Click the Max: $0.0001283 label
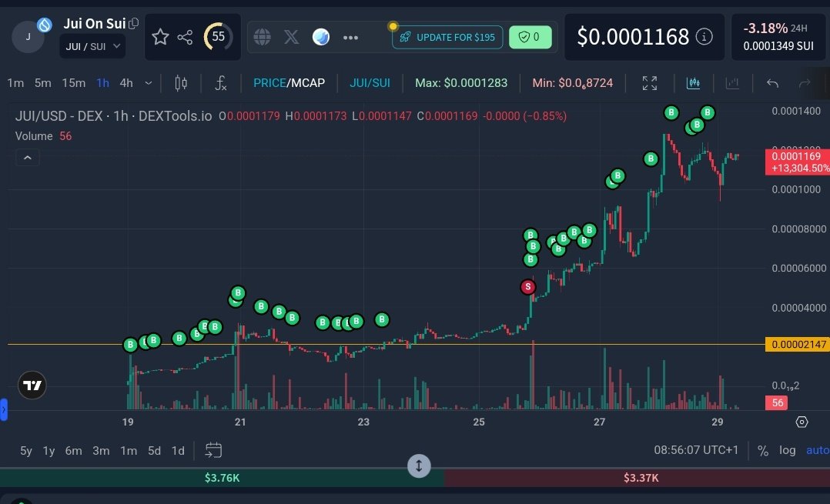The height and width of the screenshot is (504, 830). (461, 83)
